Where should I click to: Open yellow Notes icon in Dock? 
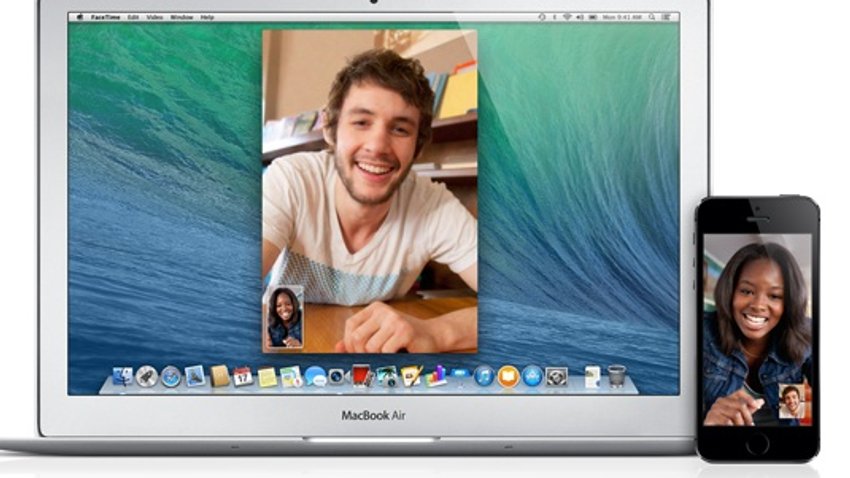(x=267, y=377)
